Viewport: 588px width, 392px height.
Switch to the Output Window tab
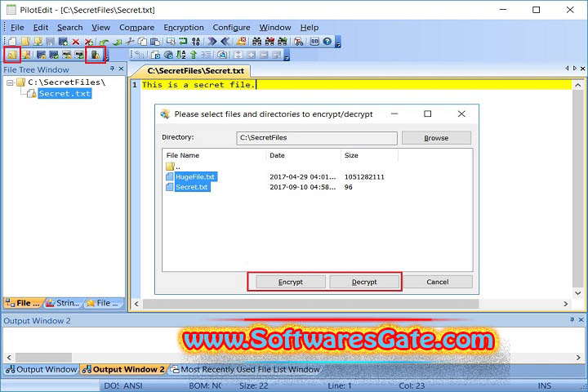tap(42, 369)
